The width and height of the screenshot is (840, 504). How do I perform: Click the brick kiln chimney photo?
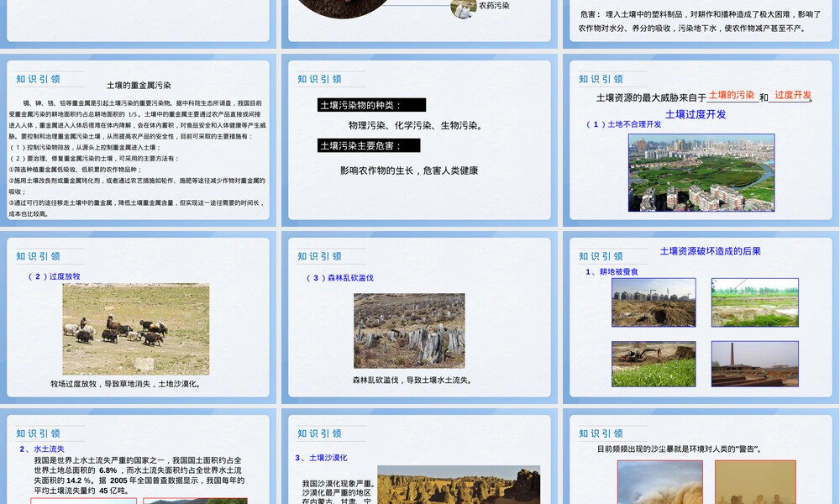755,365
